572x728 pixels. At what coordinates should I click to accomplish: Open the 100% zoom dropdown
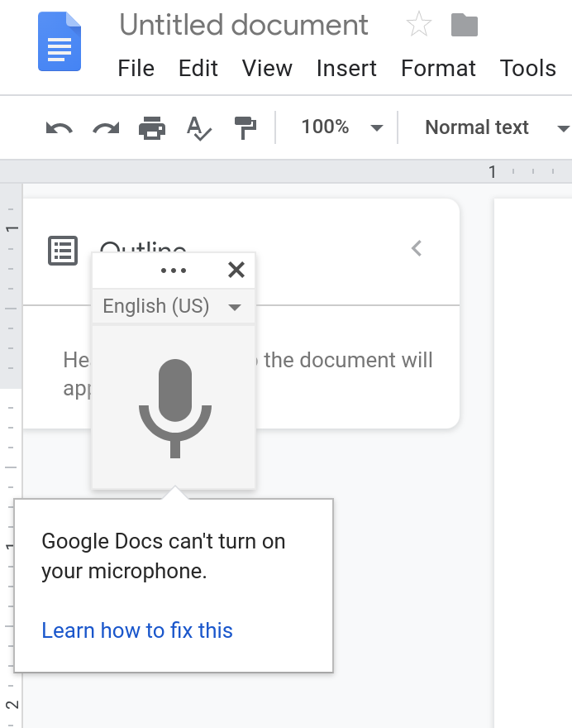coord(342,127)
